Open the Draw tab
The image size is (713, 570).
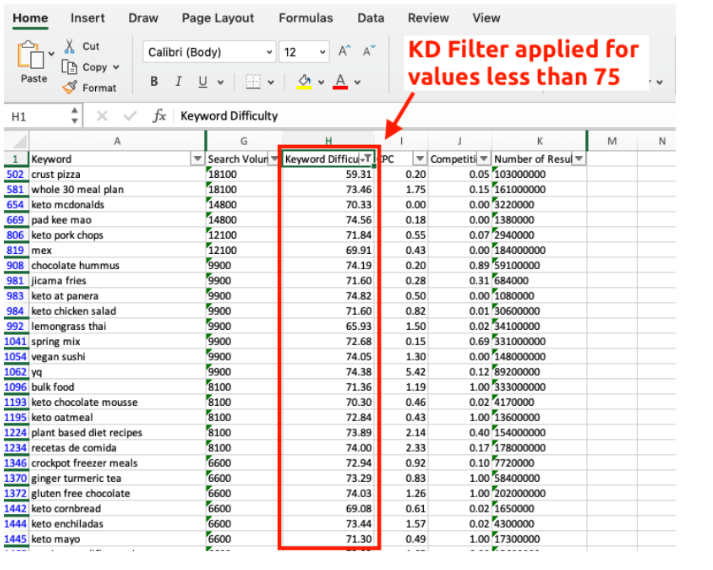click(x=143, y=18)
